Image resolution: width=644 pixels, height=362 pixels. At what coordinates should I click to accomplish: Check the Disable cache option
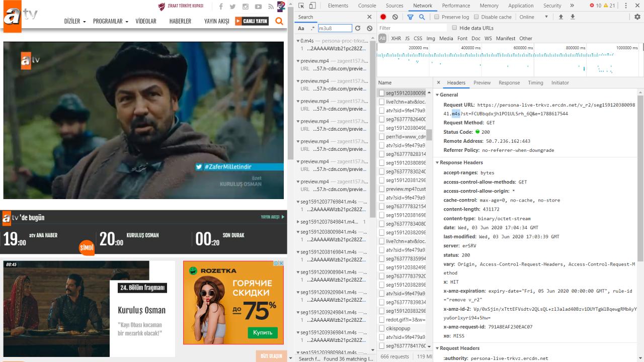[x=476, y=17]
